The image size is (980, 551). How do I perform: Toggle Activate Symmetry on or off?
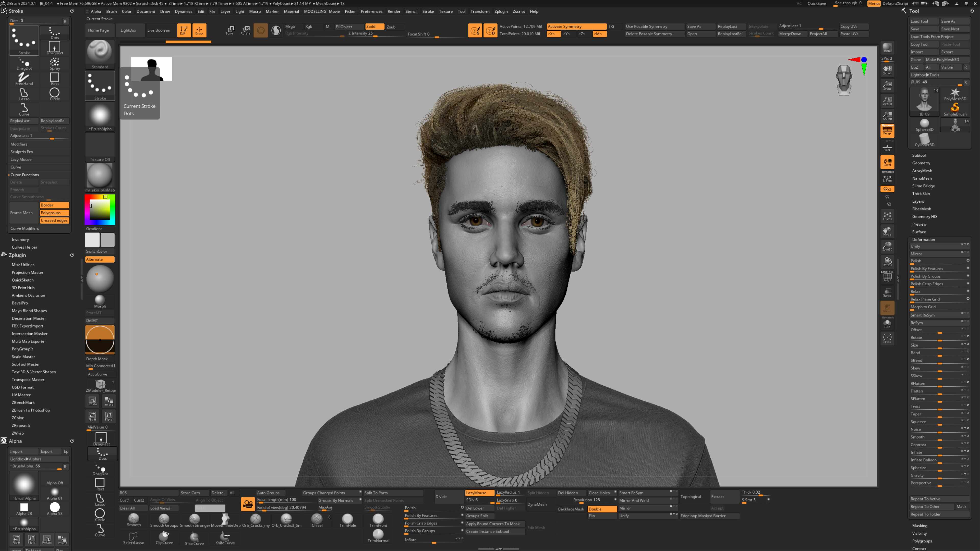coord(576,26)
